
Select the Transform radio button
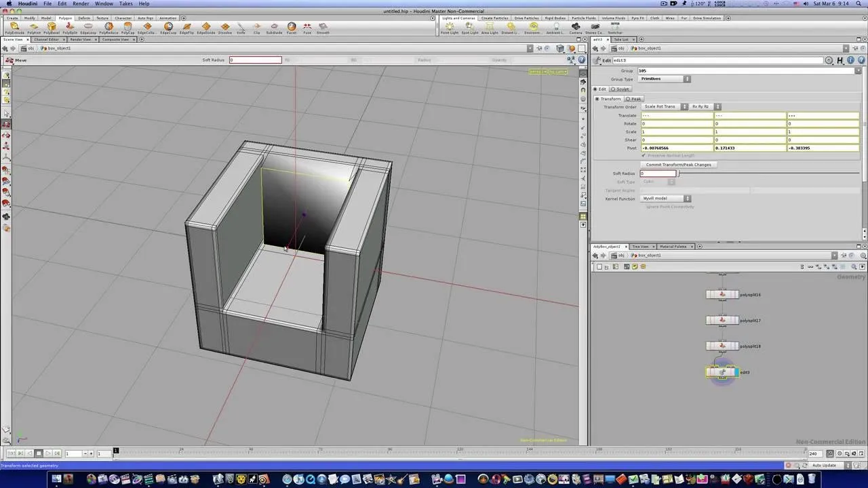click(608, 99)
